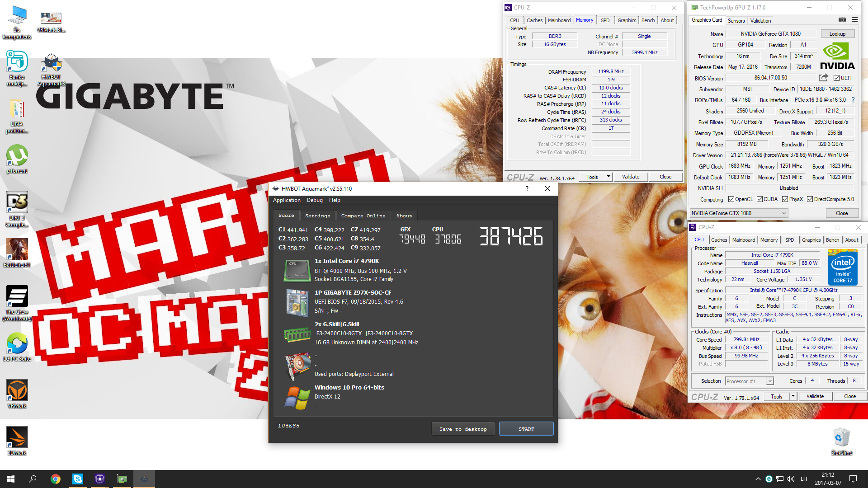Open the Validation tab in GPU-Z

tap(760, 21)
